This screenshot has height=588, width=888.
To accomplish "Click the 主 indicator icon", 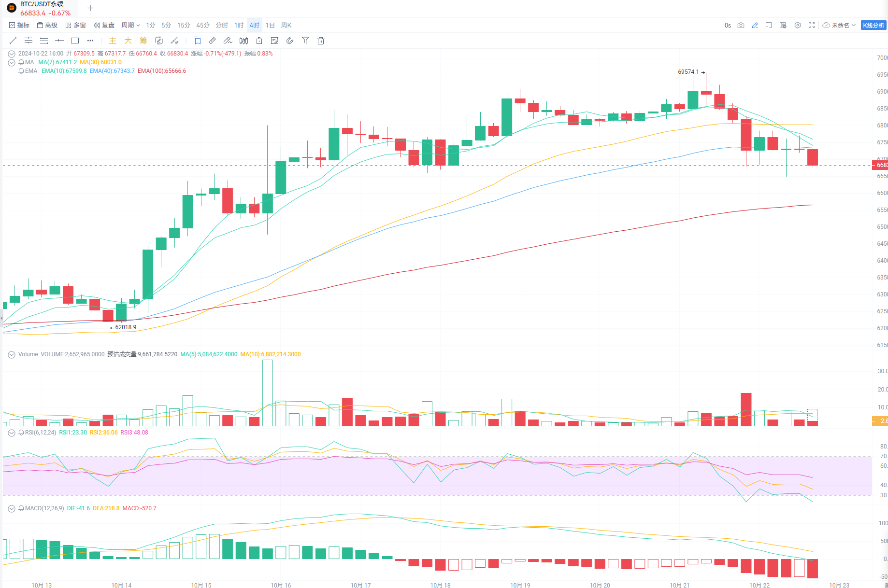I will pyautogui.click(x=113, y=41).
